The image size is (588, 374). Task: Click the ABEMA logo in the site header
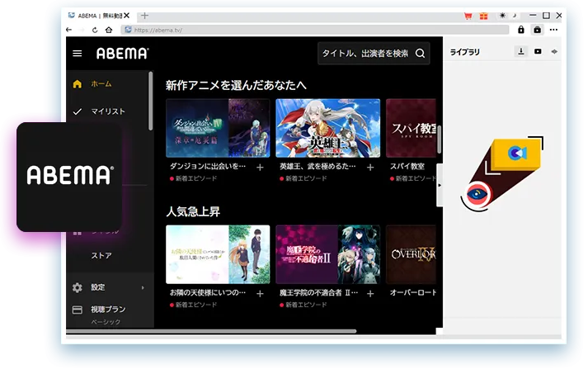click(x=122, y=54)
